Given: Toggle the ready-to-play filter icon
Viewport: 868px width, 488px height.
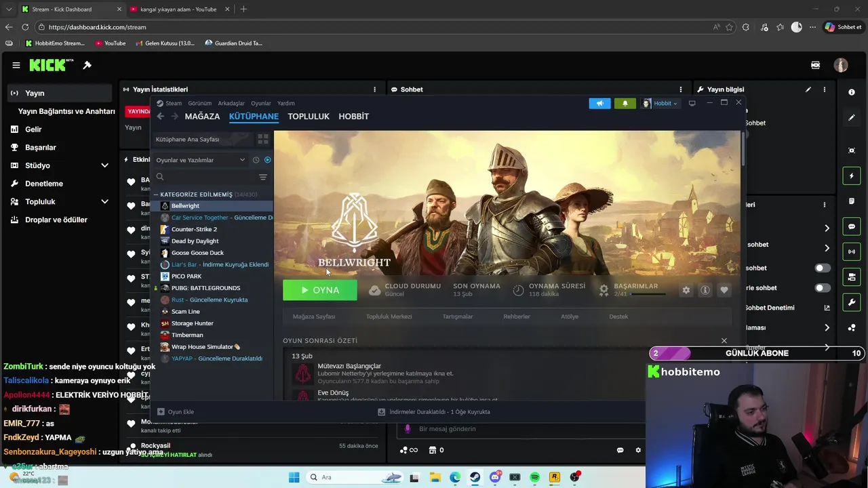Looking at the screenshot, I should coord(267,160).
